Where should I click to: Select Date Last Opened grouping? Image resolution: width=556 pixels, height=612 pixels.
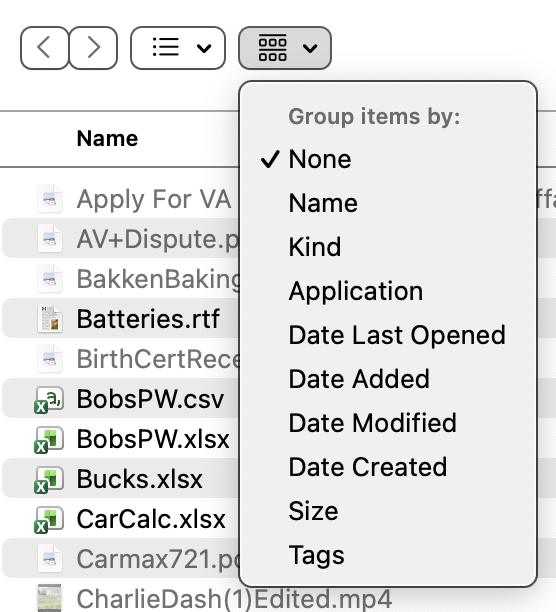(397, 335)
